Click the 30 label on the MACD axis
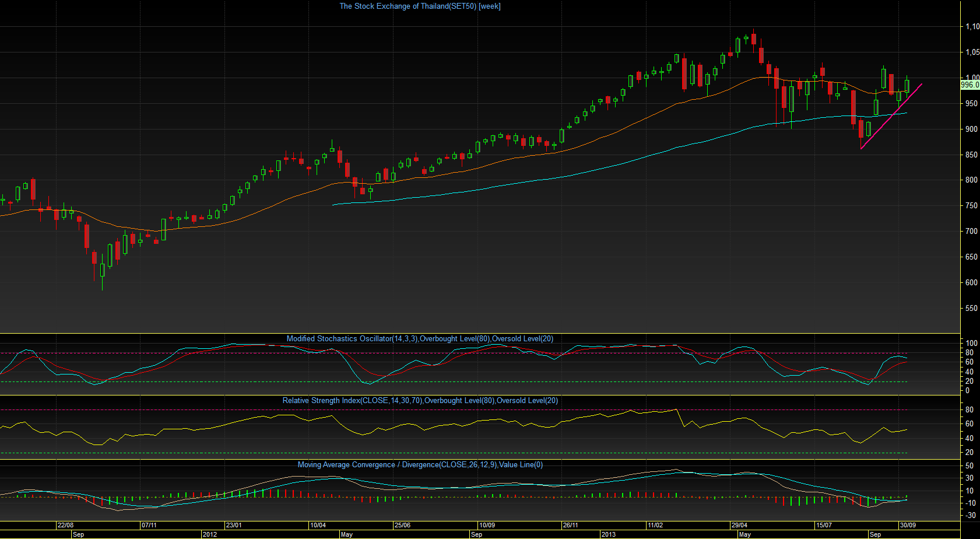Screen dimensions: 980x539 (x=969, y=478)
